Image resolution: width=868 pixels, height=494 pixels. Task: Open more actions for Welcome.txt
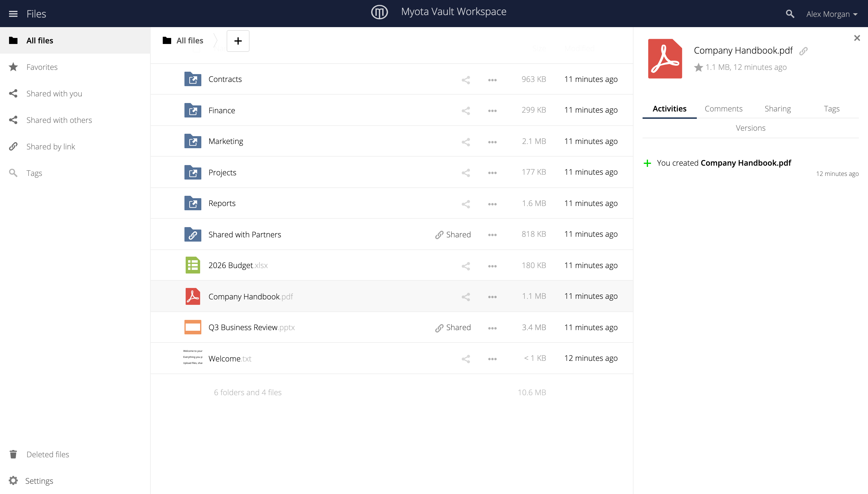[492, 359]
